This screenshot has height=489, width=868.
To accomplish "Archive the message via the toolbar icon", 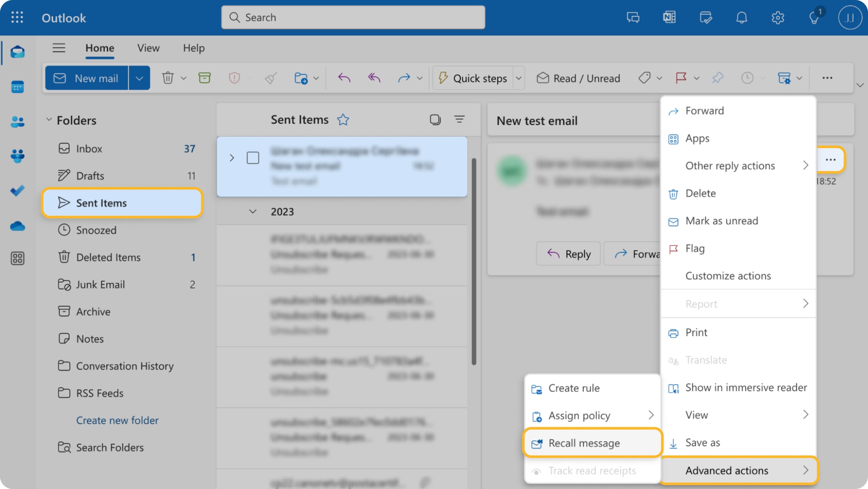I will pyautogui.click(x=205, y=78).
